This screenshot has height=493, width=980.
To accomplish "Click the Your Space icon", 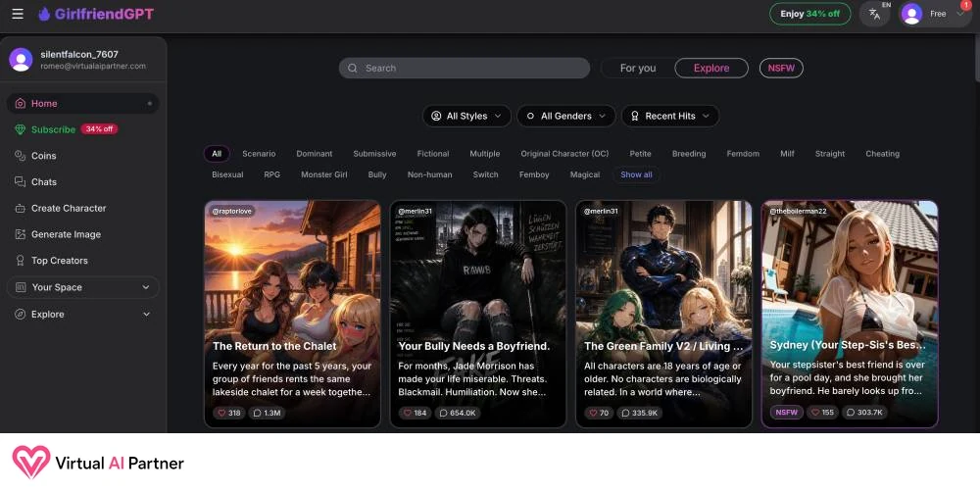I will [x=20, y=287].
